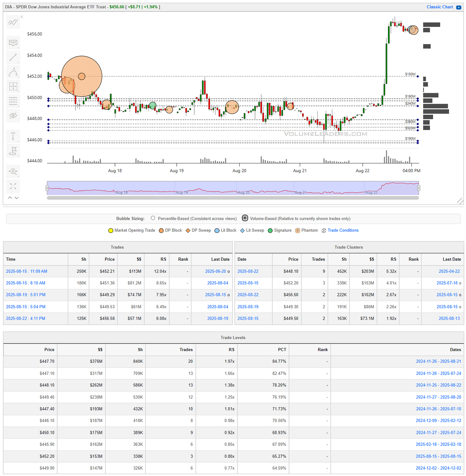Click the Phantom legend icon

[x=298, y=231]
